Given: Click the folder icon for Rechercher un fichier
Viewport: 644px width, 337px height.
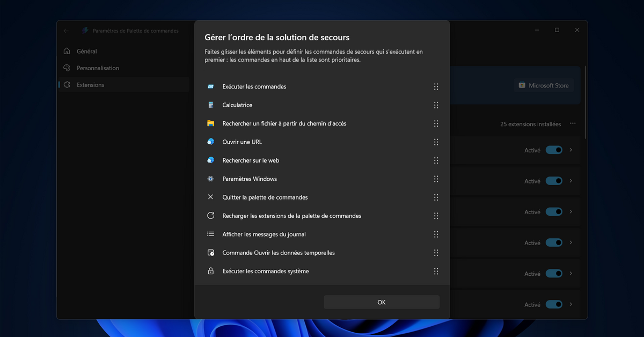Looking at the screenshot, I should click(x=211, y=123).
